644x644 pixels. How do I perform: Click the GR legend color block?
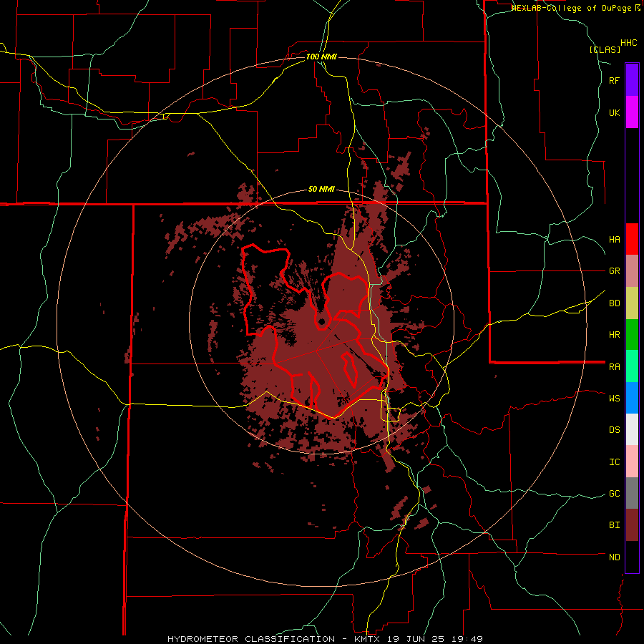pyautogui.click(x=632, y=271)
